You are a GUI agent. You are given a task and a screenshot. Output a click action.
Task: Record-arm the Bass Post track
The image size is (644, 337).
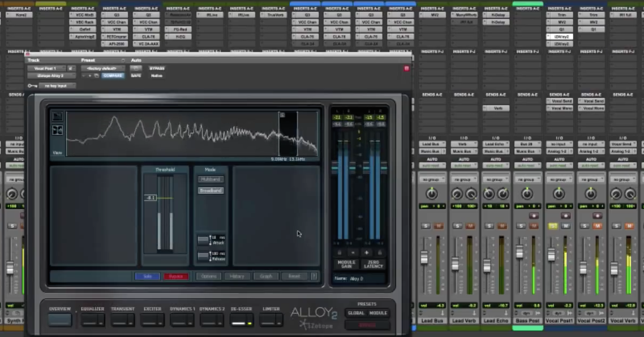pyautogui.click(x=533, y=216)
